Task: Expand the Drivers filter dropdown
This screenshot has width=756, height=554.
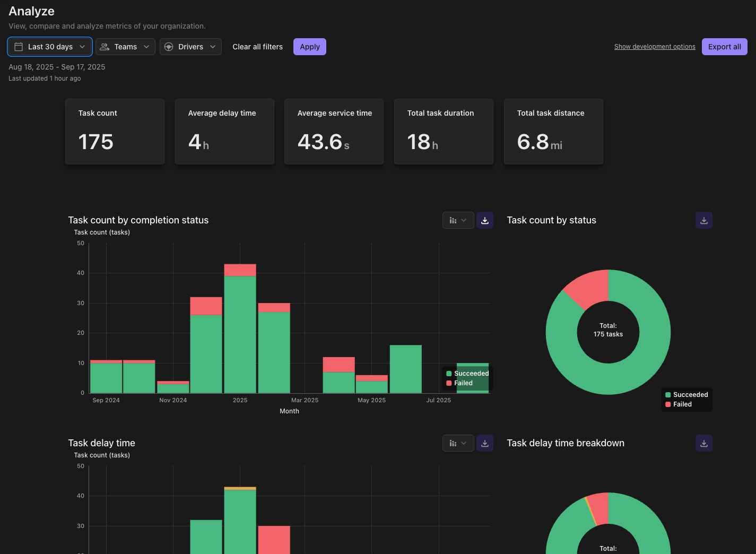Action: pyautogui.click(x=190, y=47)
